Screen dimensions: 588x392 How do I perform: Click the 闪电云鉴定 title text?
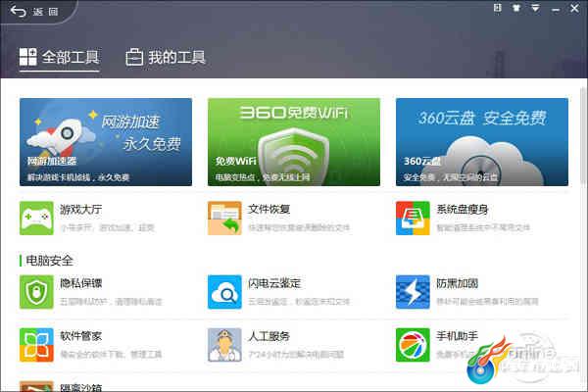click(274, 283)
